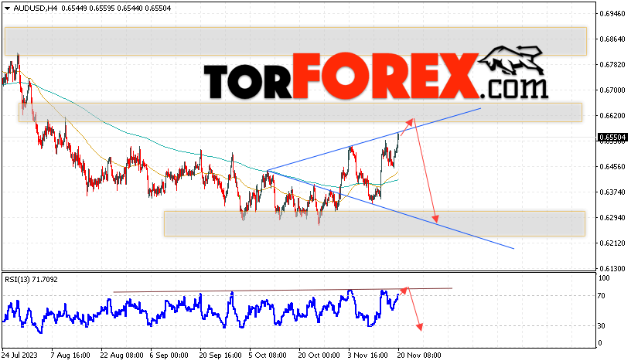Image resolution: width=631 pixels, height=364 pixels.
Task: Select the middle gray resistance zone near 0.66200
Action: click(x=300, y=112)
